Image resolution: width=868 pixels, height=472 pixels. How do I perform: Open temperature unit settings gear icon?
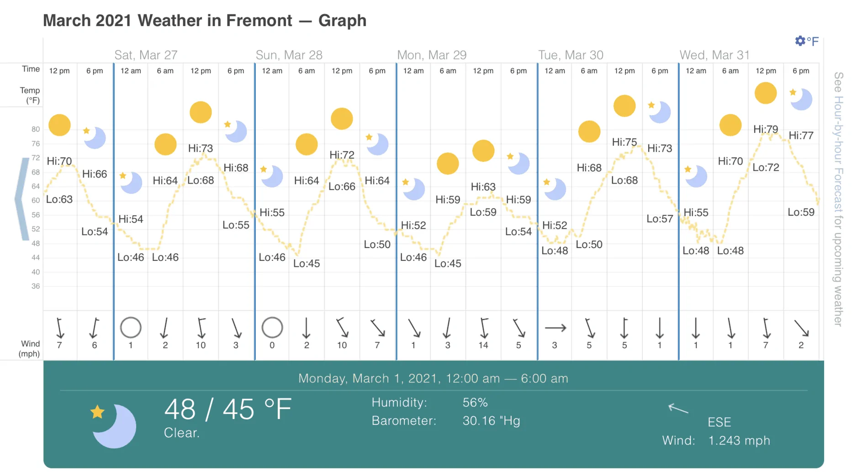(800, 41)
